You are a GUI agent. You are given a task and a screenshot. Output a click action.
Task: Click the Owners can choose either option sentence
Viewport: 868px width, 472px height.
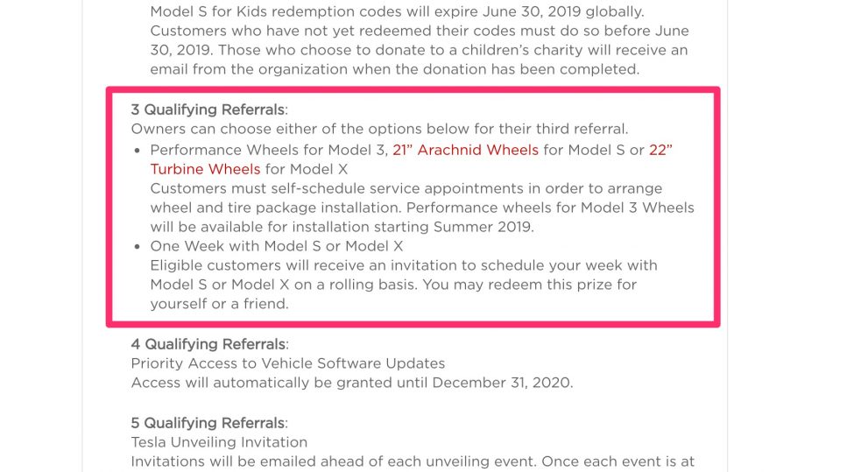click(x=380, y=129)
